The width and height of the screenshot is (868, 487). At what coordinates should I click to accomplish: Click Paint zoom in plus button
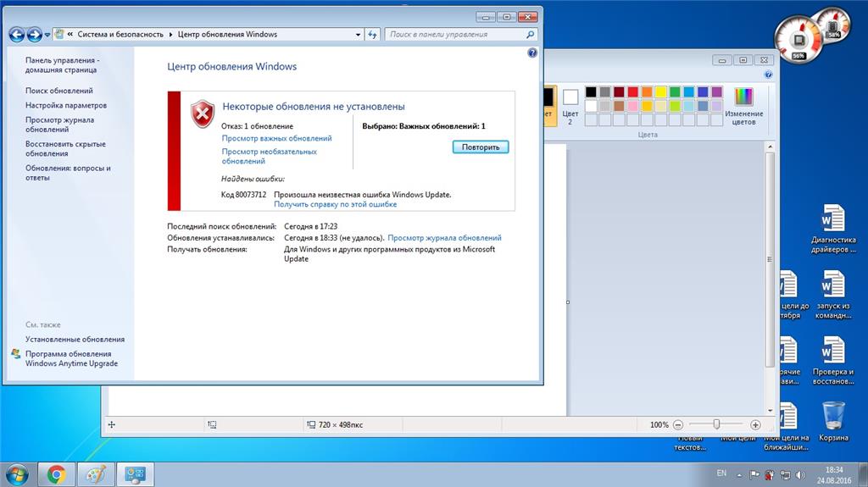pyautogui.click(x=755, y=425)
